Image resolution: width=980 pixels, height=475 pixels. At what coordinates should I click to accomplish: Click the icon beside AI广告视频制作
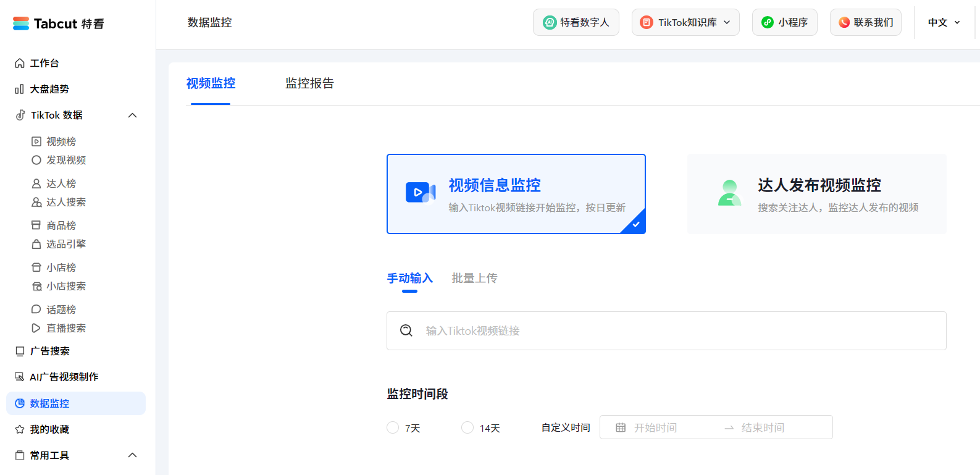(x=20, y=377)
